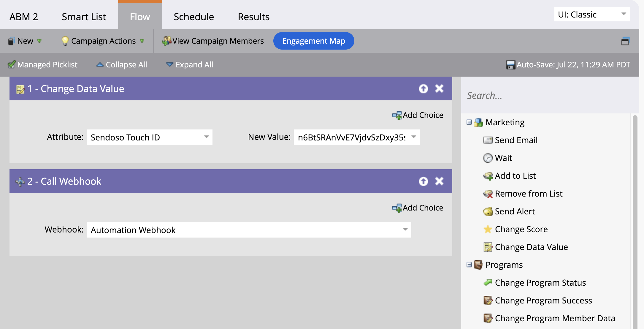Screen dimensions: 644x329
Task: Open the UI: Classic selector
Action: [x=592, y=14]
